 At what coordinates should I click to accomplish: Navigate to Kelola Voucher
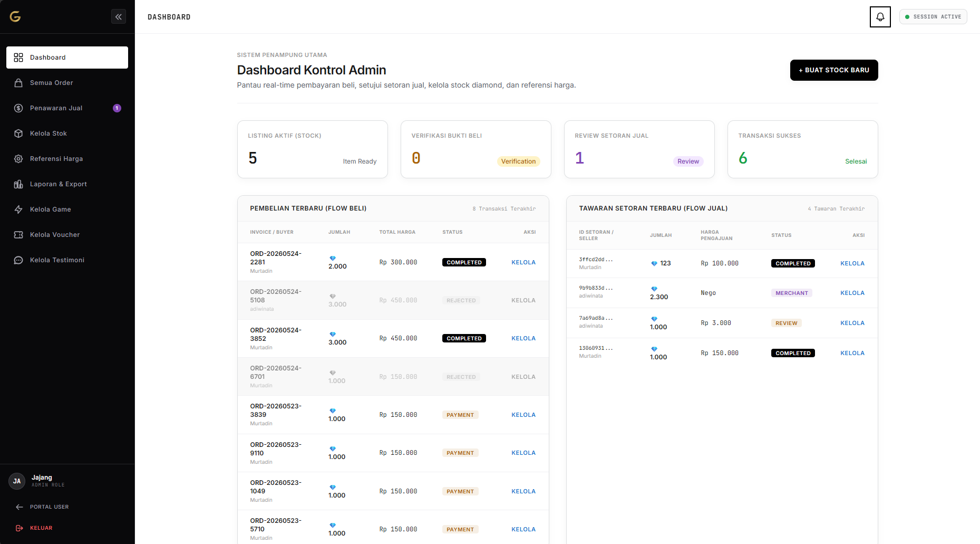[67, 235]
